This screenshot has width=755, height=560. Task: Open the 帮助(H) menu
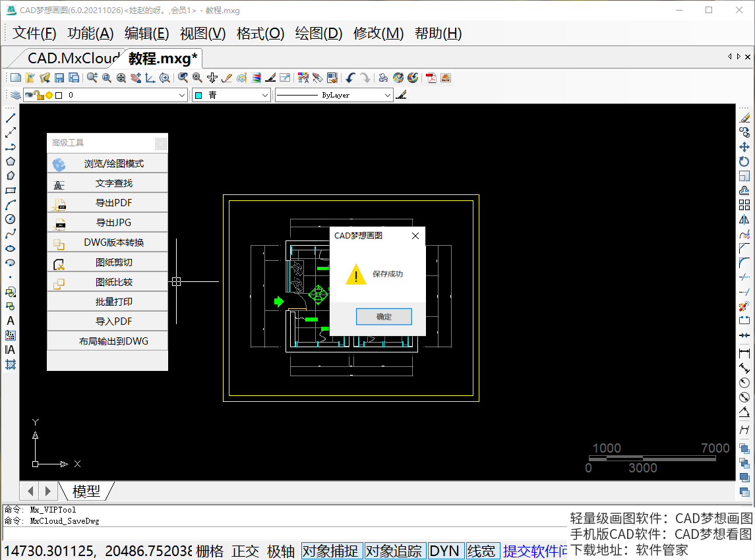point(438,33)
